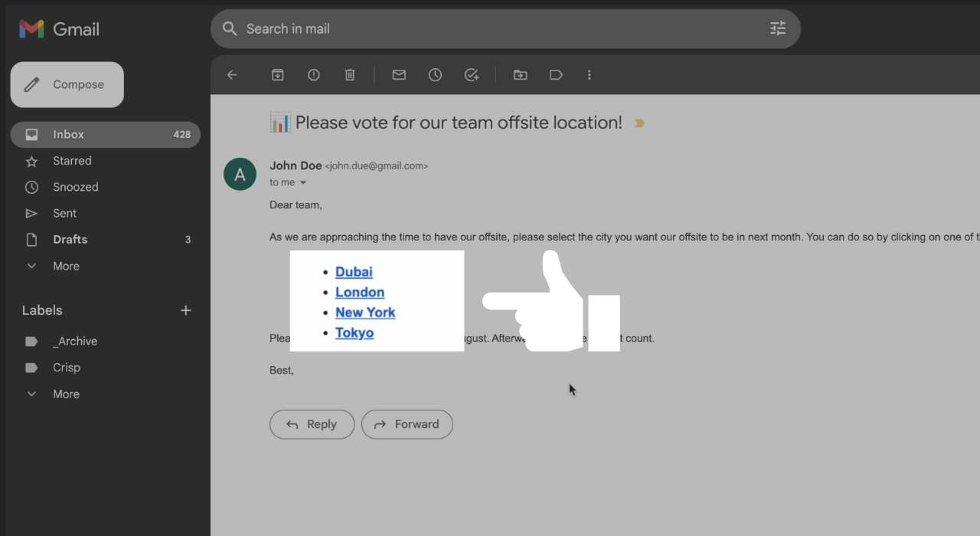Click the email subject line text
The image size is (980, 536).
(x=459, y=123)
